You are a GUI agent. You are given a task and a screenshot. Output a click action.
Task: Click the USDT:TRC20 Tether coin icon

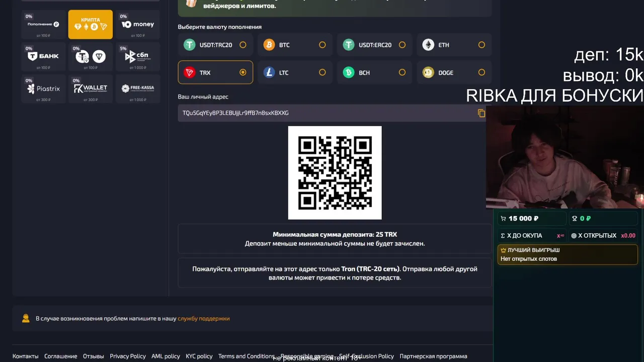click(190, 45)
